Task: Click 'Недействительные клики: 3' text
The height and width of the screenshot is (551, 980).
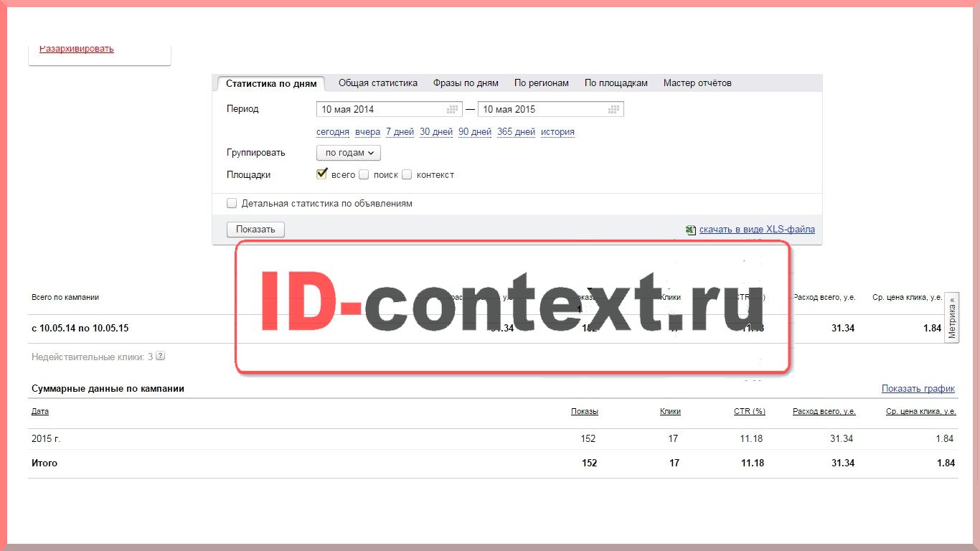Action: 93,357
